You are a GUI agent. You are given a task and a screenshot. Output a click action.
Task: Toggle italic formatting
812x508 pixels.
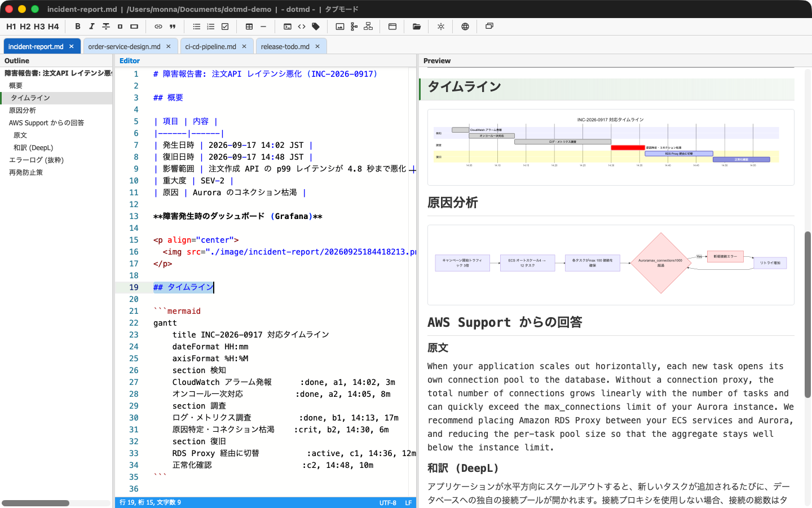92,27
